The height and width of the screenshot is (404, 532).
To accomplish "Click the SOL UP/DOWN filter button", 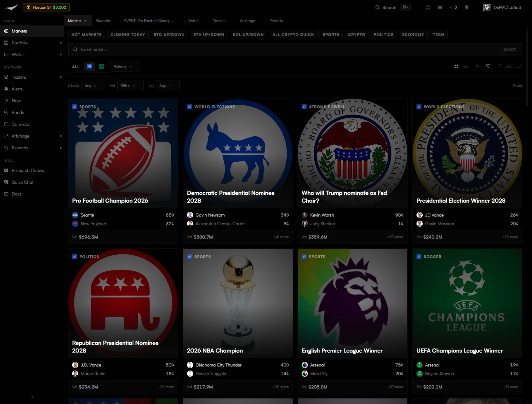I will coord(248,35).
